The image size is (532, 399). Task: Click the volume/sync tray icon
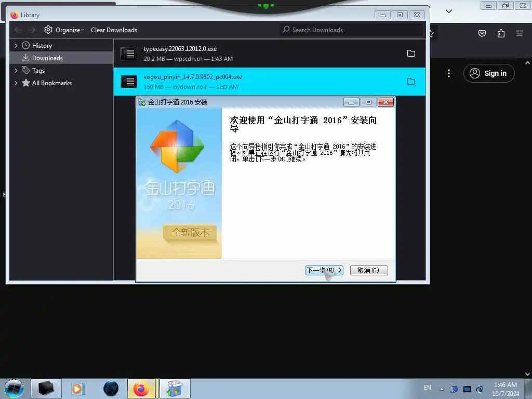point(480,389)
